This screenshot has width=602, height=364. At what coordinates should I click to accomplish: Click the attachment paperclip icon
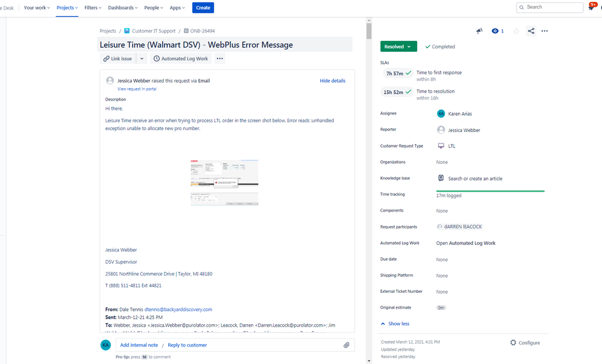(346, 345)
